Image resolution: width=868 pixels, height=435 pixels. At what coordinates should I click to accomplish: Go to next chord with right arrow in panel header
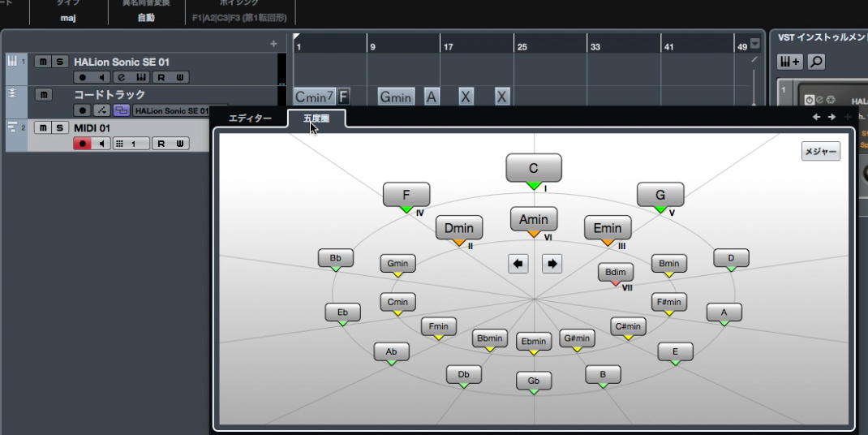click(x=831, y=117)
